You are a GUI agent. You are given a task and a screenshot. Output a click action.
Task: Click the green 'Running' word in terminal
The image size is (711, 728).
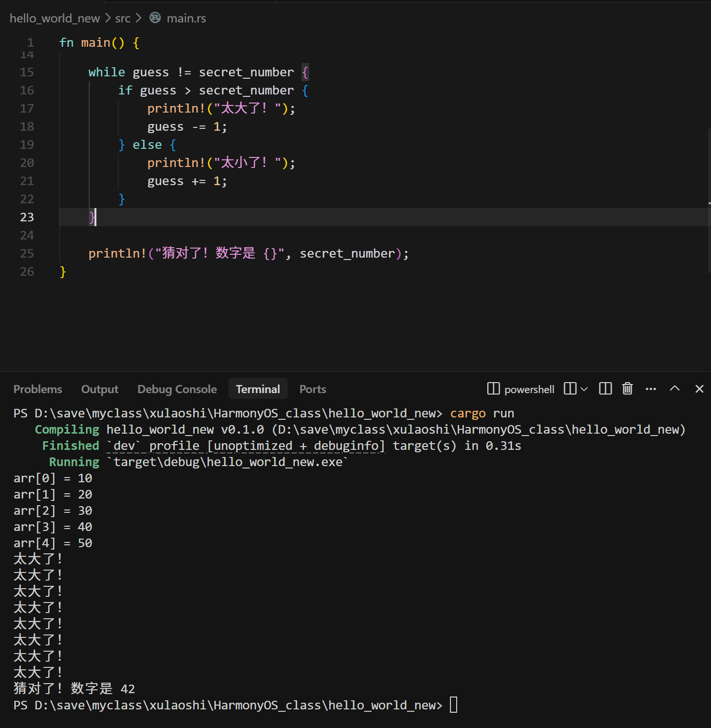click(x=74, y=462)
